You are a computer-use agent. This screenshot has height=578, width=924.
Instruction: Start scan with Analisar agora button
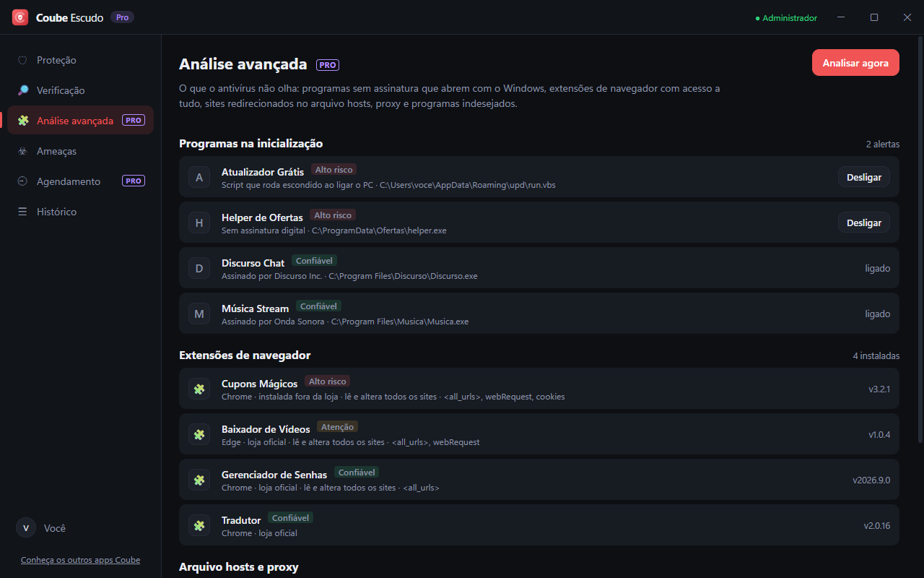tap(855, 63)
